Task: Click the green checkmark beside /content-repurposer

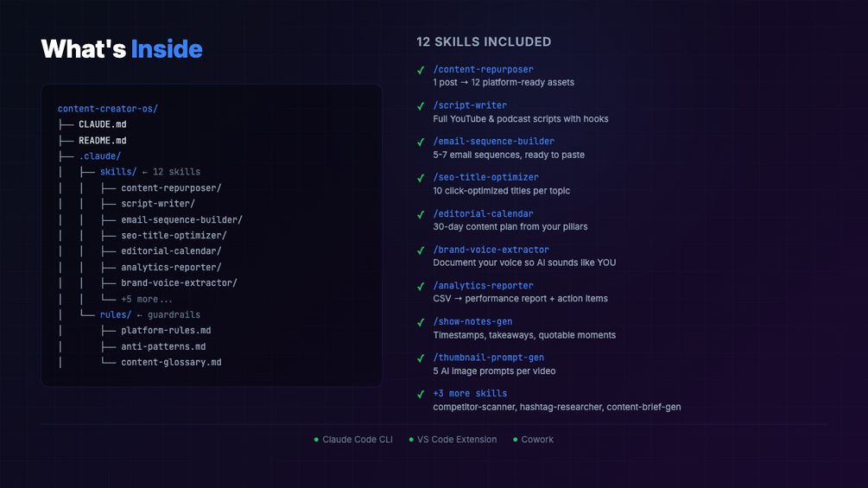Action: (421, 70)
